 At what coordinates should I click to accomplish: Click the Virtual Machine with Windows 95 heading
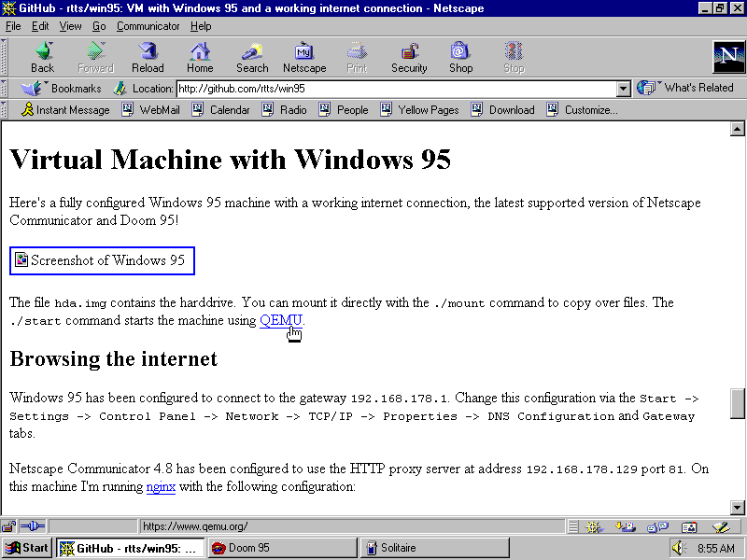click(230, 159)
